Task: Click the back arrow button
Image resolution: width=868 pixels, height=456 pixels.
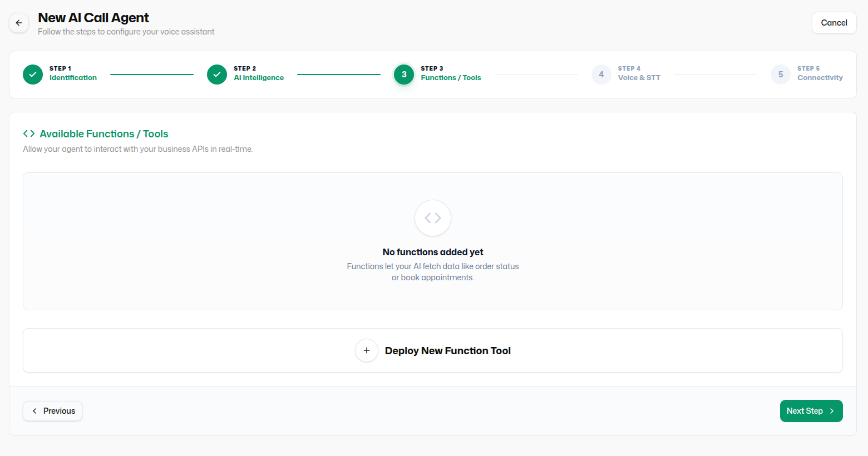Action: 19,23
